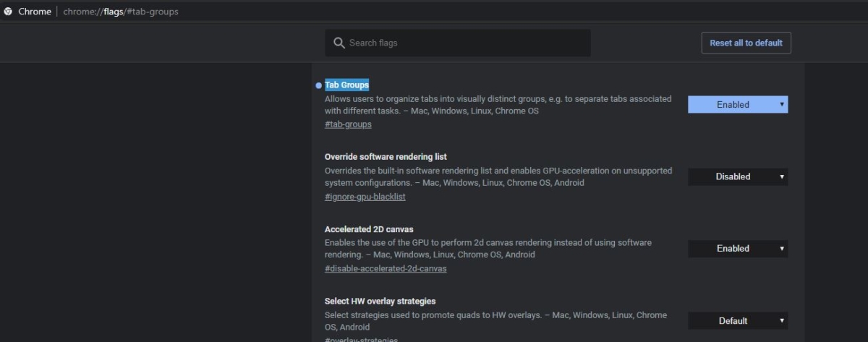Open Select HW overlay strategies Default dropdown
The image size is (868, 342).
tap(738, 320)
